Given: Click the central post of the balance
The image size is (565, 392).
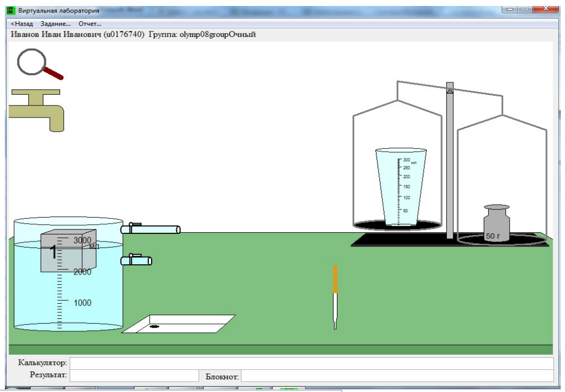Looking at the screenshot, I should click(450, 160).
